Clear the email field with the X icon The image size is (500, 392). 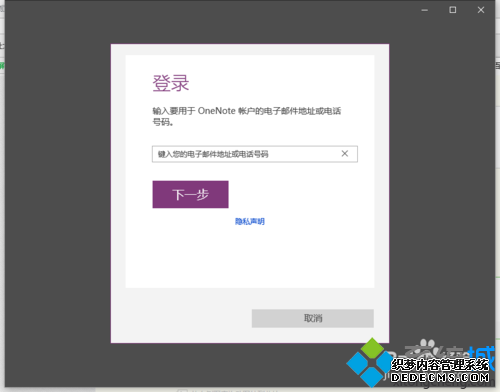coord(345,154)
